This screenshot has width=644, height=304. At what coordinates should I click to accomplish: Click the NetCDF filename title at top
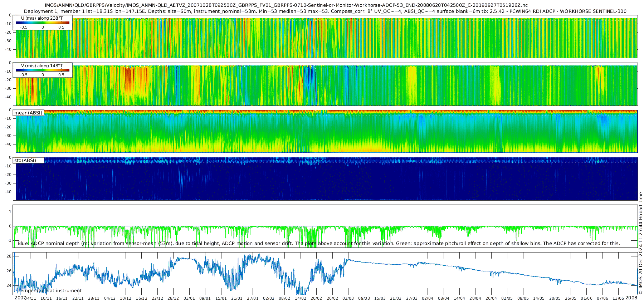(x=286, y=5)
